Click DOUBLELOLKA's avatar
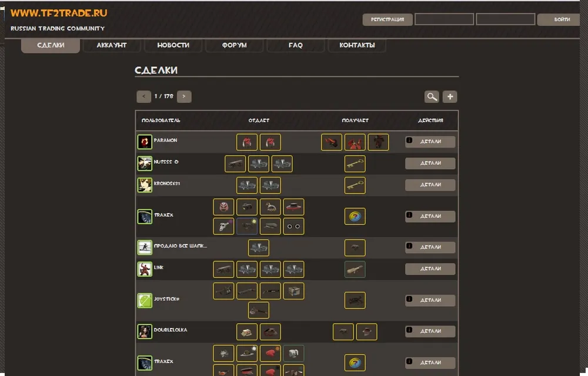The image size is (588, 376). [145, 331]
